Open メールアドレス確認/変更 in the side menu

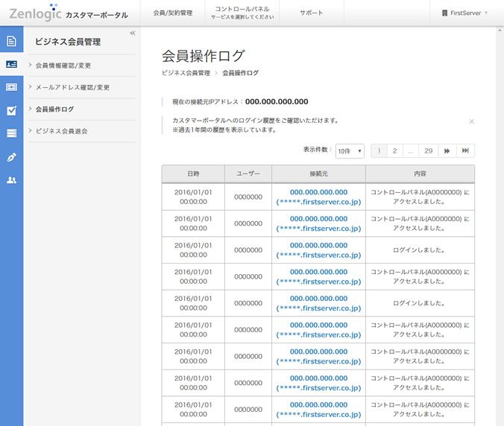(72, 87)
